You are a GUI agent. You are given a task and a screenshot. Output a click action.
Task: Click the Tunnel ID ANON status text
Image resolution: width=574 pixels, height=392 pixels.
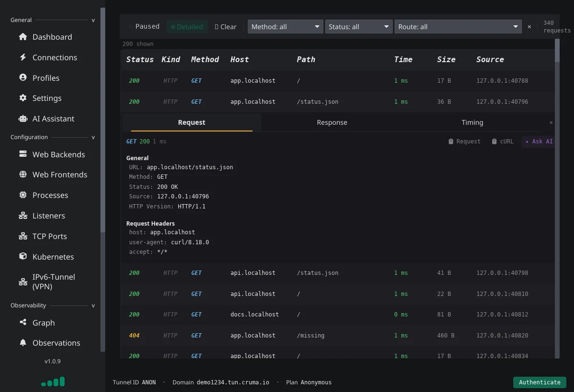(x=134, y=382)
